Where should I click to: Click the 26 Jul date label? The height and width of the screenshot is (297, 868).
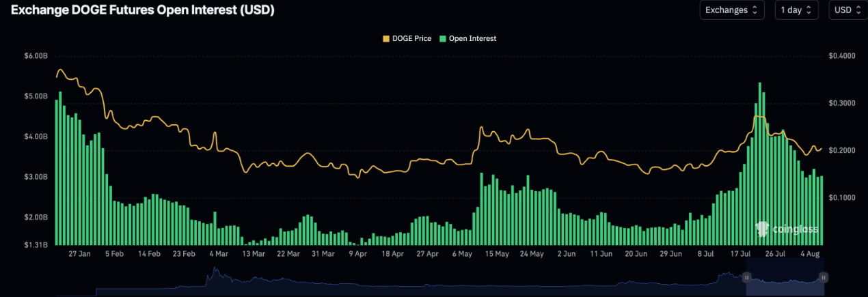point(776,253)
